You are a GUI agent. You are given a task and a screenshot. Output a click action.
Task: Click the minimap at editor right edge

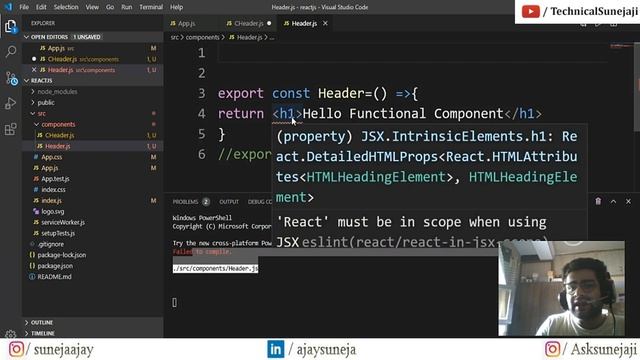coord(620,46)
